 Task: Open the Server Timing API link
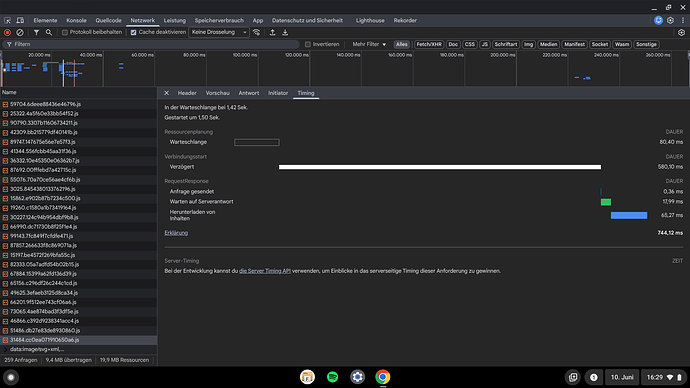click(265, 271)
